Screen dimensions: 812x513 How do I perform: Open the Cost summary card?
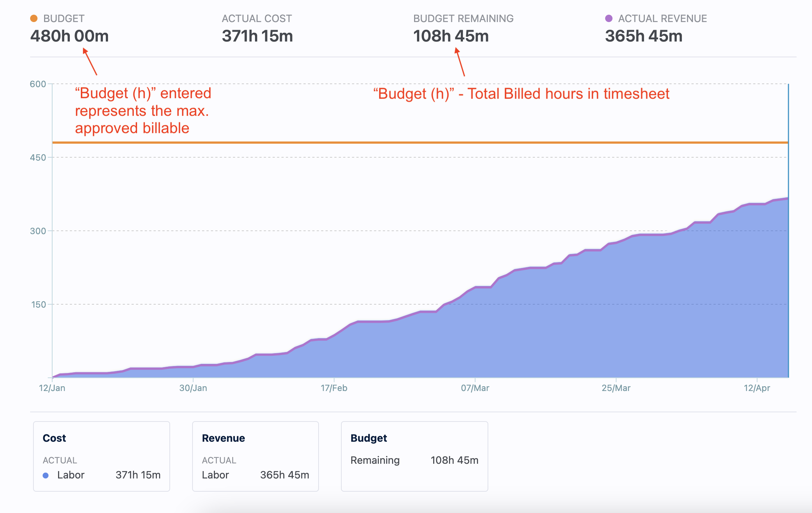[101, 456]
